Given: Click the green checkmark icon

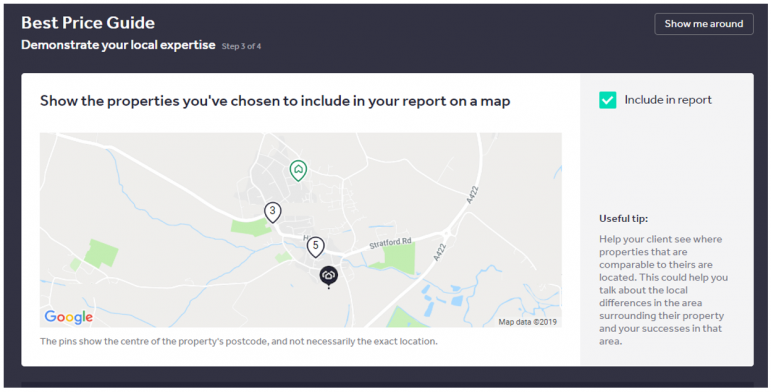Looking at the screenshot, I should (x=607, y=100).
